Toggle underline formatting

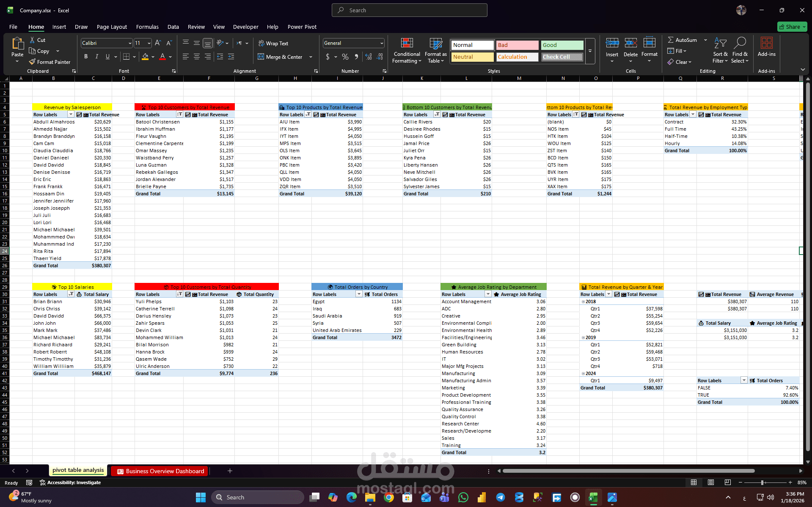[107, 57]
